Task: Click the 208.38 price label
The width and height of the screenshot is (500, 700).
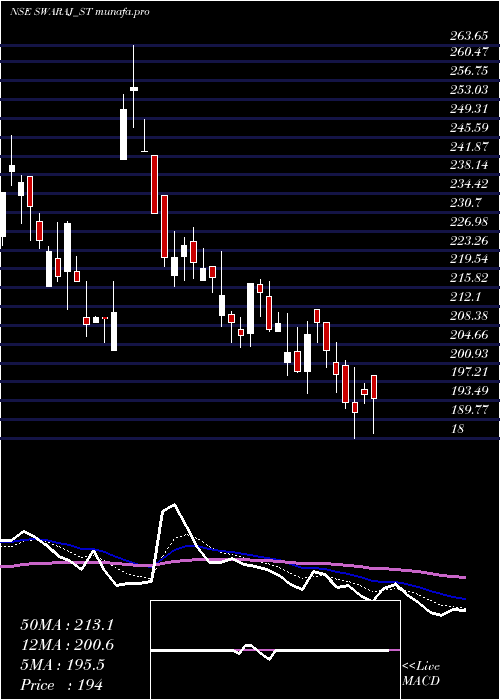Action: [469, 316]
